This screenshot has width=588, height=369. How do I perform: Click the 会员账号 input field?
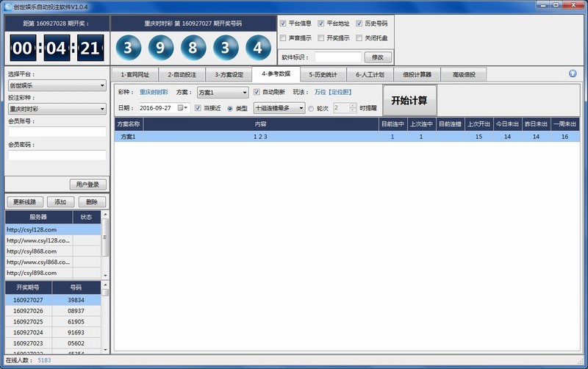[57, 132]
